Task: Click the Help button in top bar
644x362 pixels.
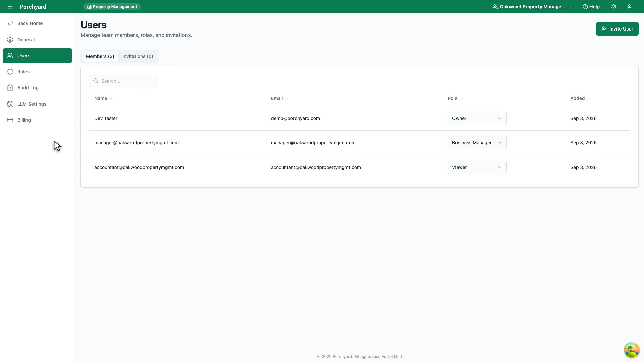Action: point(591,7)
